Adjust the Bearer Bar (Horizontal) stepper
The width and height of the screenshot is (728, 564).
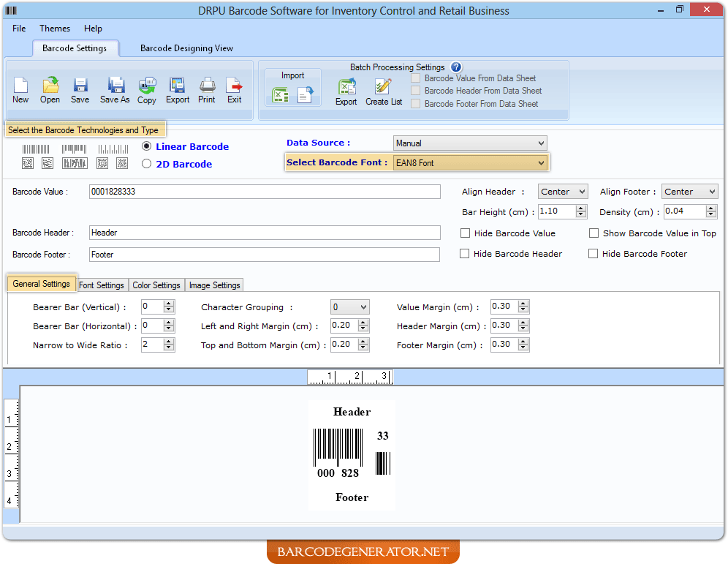[x=169, y=326]
